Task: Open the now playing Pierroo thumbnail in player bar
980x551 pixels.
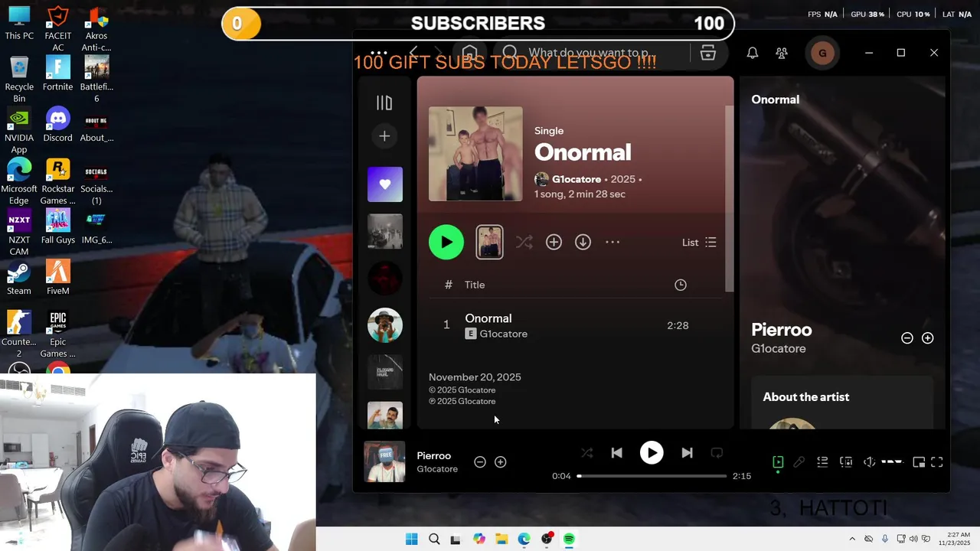Action: pos(384,461)
